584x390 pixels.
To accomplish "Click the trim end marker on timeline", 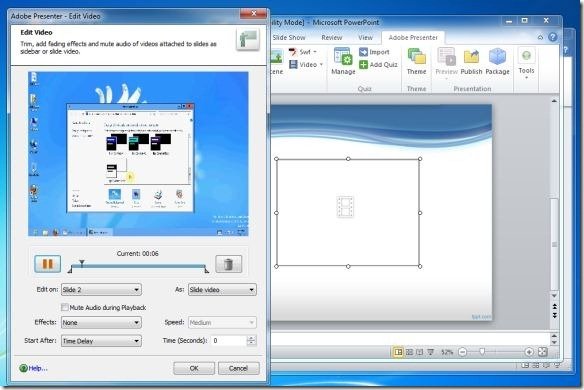I will tap(207, 270).
